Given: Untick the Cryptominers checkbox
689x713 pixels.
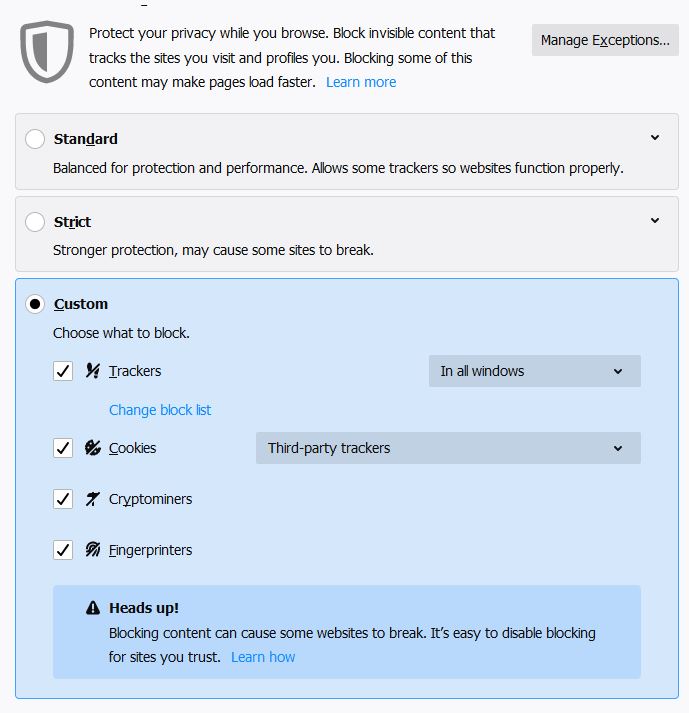Looking at the screenshot, I should coord(63,499).
